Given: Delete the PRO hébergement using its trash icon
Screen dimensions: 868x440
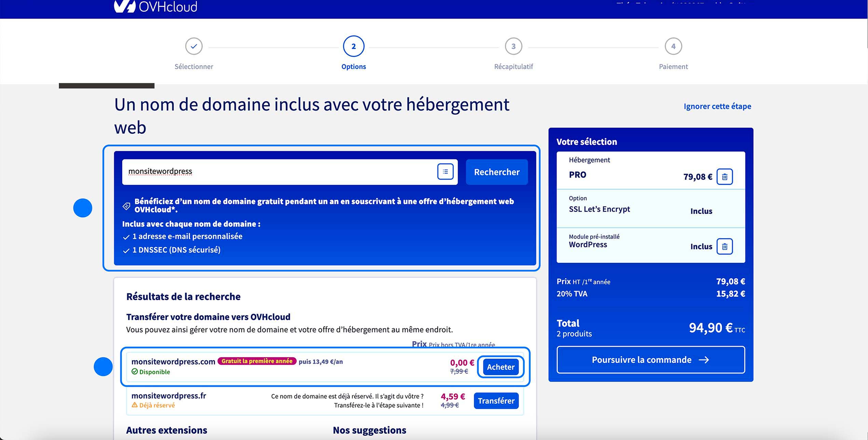Looking at the screenshot, I should tap(725, 177).
